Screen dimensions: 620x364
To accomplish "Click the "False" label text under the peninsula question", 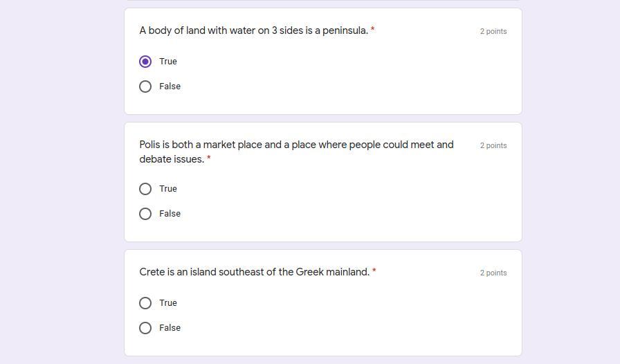I will [170, 87].
